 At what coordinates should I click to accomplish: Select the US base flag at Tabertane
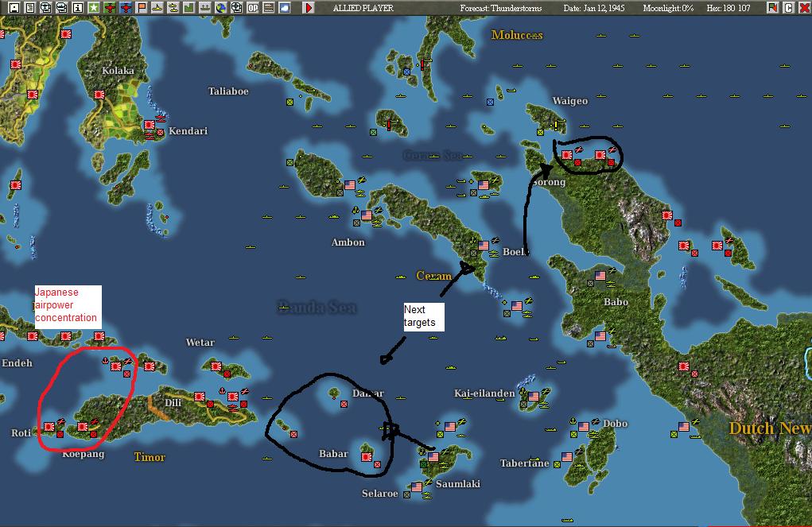pos(567,456)
